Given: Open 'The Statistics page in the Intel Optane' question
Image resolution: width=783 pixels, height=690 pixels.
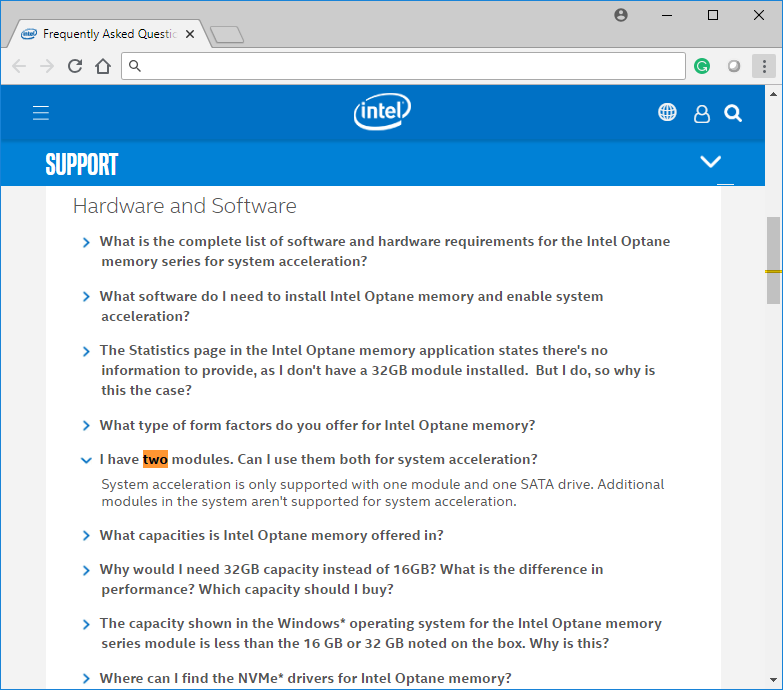Looking at the screenshot, I should pos(378,370).
